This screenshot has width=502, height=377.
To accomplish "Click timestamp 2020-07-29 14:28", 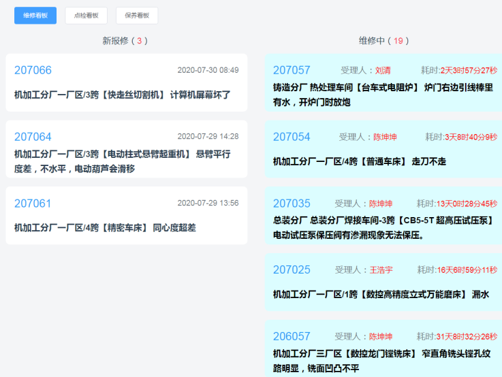I will point(208,136).
